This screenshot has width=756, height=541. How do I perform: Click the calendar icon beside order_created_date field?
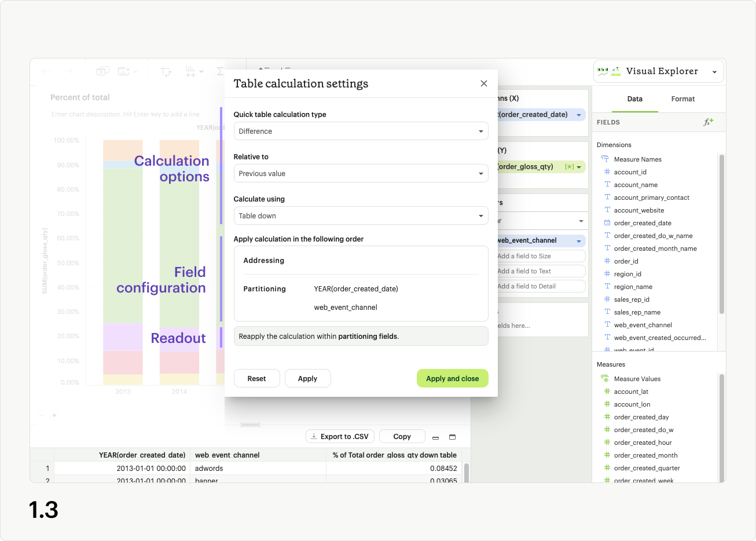[x=607, y=223]
